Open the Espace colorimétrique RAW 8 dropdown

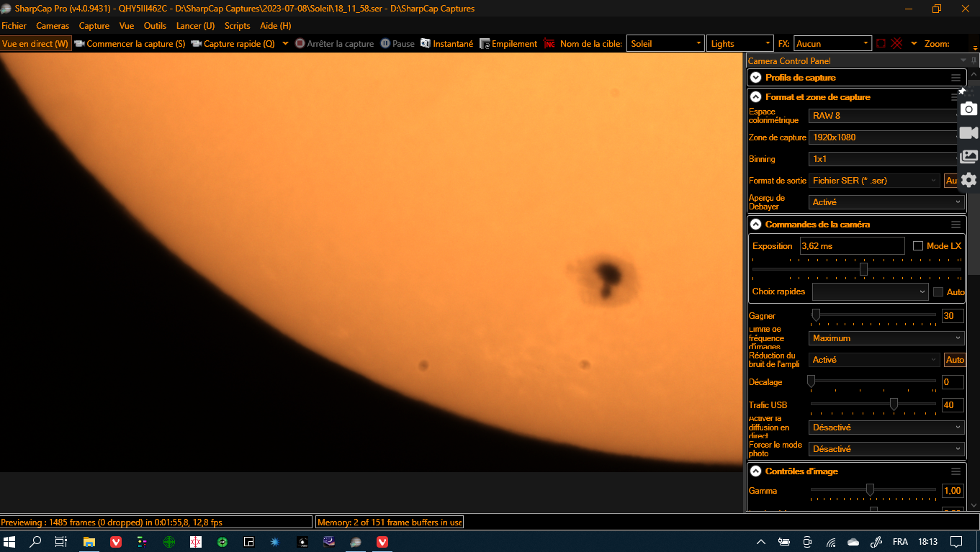(x=884, y=116)
